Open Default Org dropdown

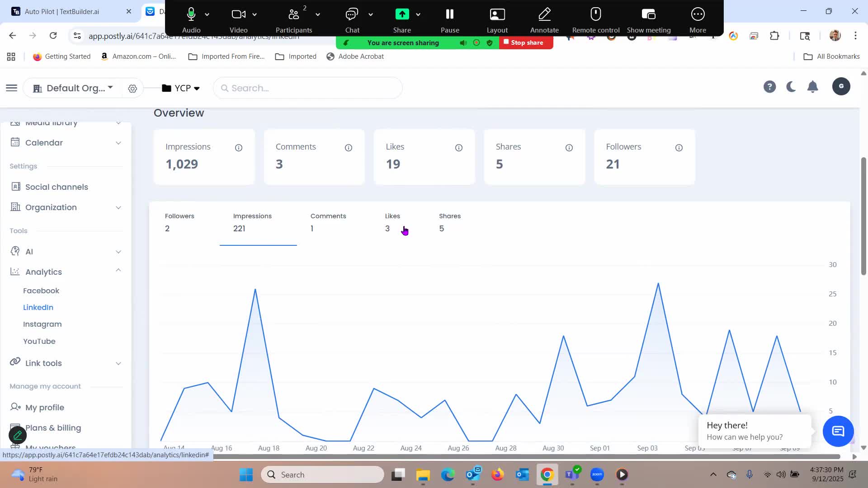click(75, 88)
